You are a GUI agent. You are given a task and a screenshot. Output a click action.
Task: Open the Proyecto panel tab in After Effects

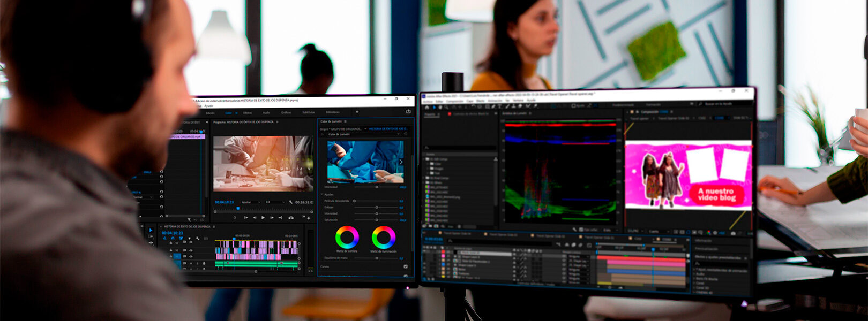tap(430, 114)
